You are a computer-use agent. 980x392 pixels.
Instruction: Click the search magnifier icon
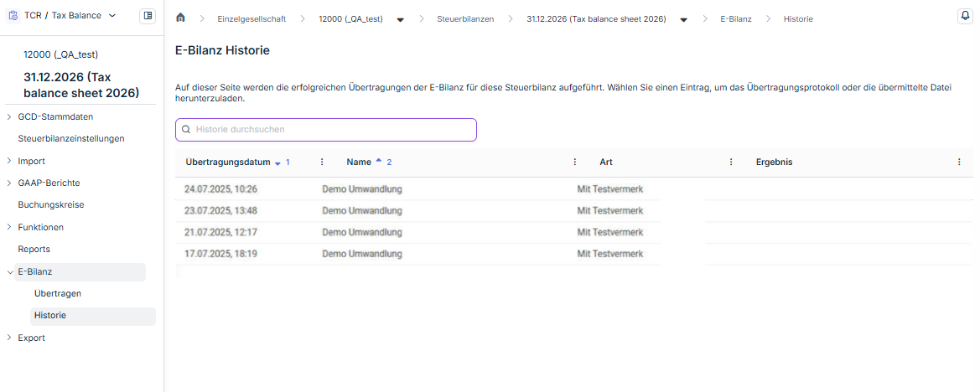tap(185, 130)
